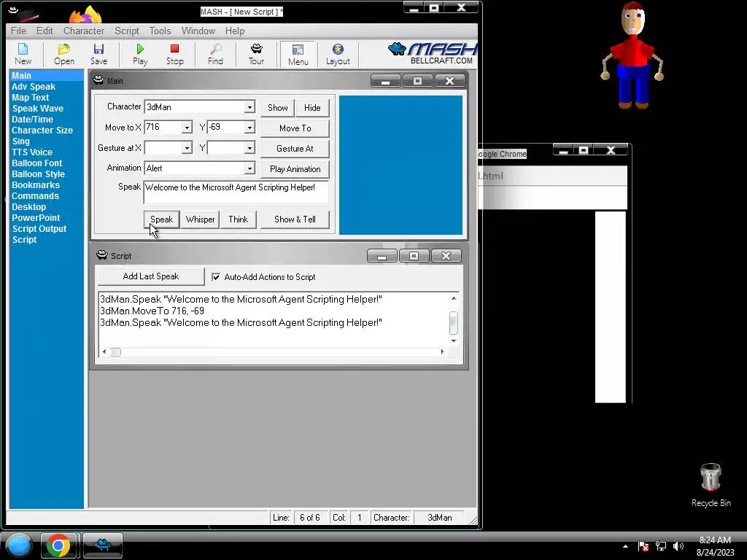Open Find with the magnifier icon
Image resolution: width=747 pixels, height=560 pixels.
[215, 54]
